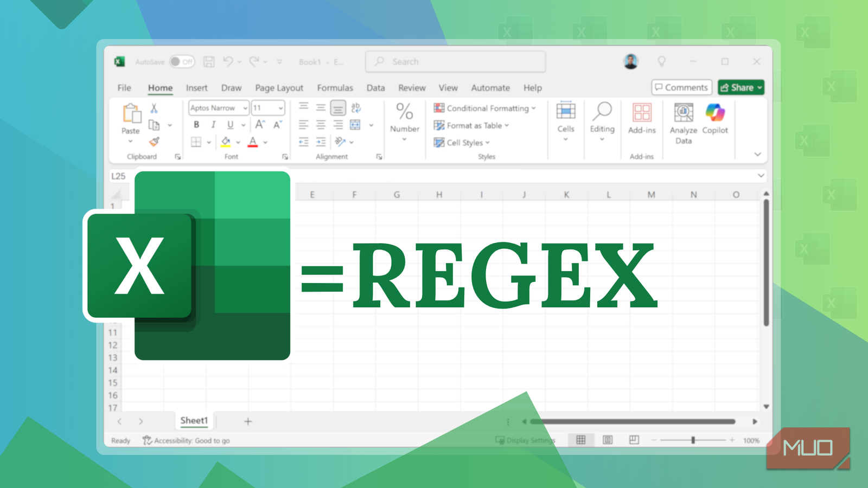The width and height of the screenshot is (868, 488).
Task: Apply Underline formatting
Action: click(231, 125)
